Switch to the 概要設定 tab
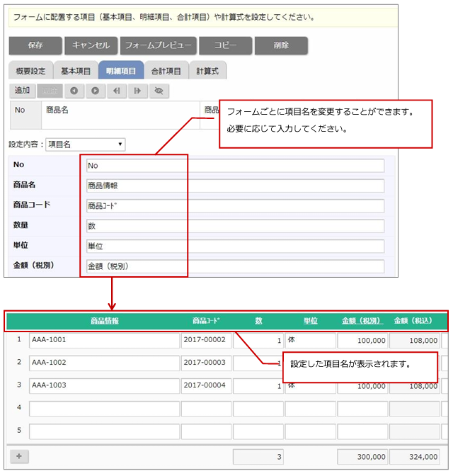This screenshot has width=453, height=476. 30,71
